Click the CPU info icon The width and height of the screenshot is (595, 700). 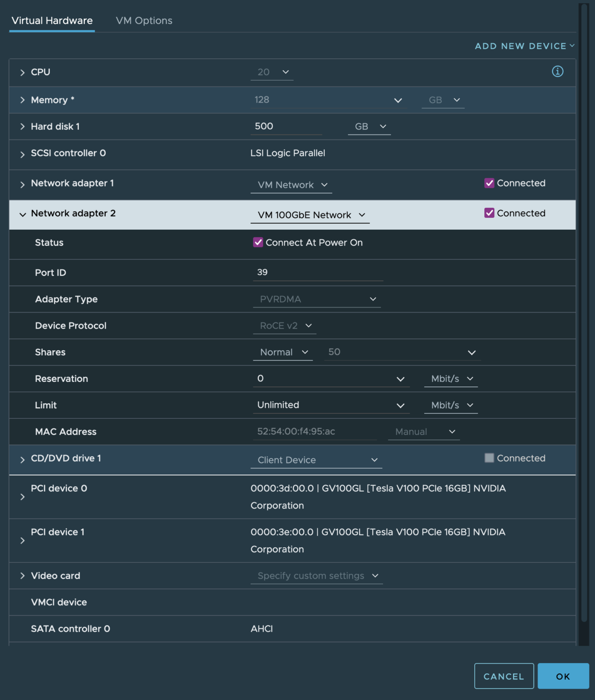click(x=558, y=72)
